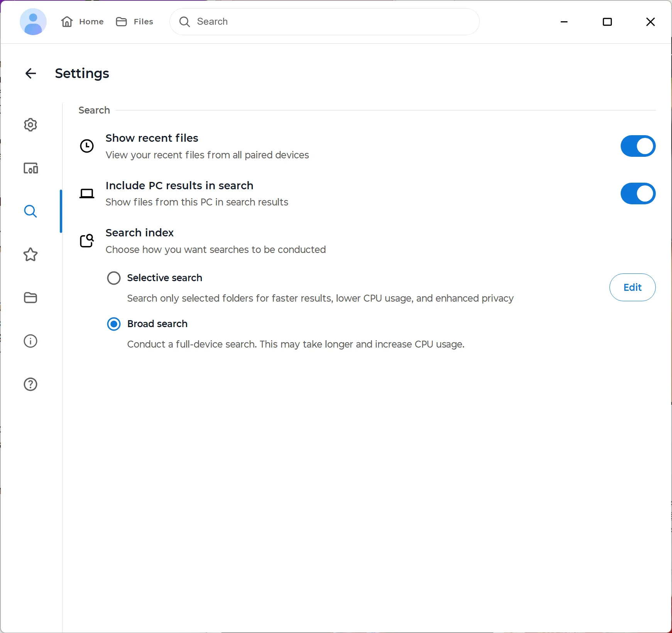
Task: Go to Home in top navigation
Action: [83, 22]
